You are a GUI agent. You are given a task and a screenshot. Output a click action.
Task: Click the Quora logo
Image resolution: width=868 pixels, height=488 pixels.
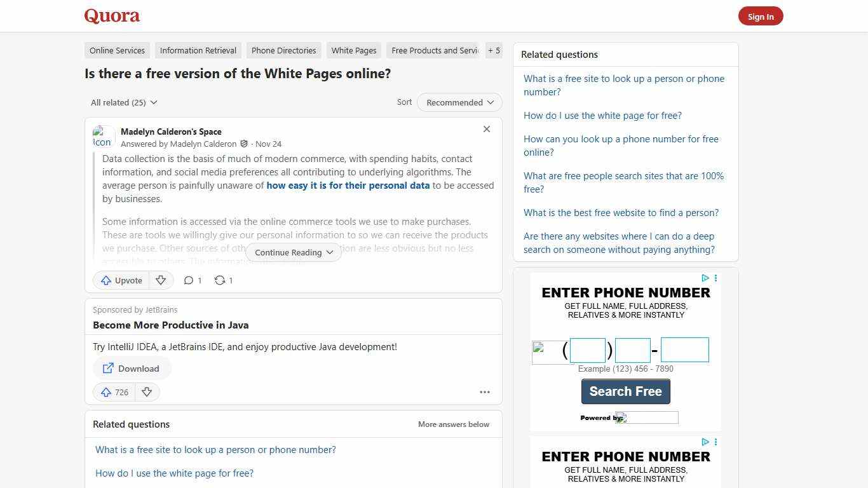click(x=111, y=16)
